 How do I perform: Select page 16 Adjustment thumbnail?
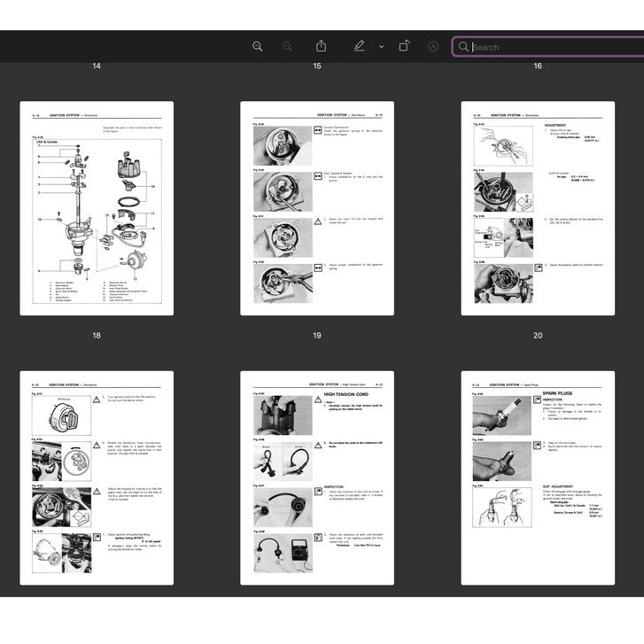[x=538, y=208]
